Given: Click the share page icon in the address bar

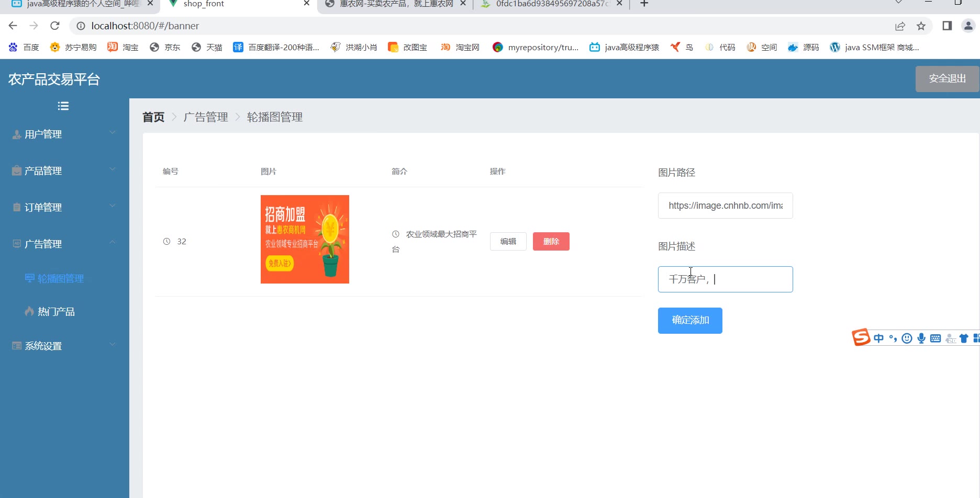Looking at the screenshot, I should [900, 26].
